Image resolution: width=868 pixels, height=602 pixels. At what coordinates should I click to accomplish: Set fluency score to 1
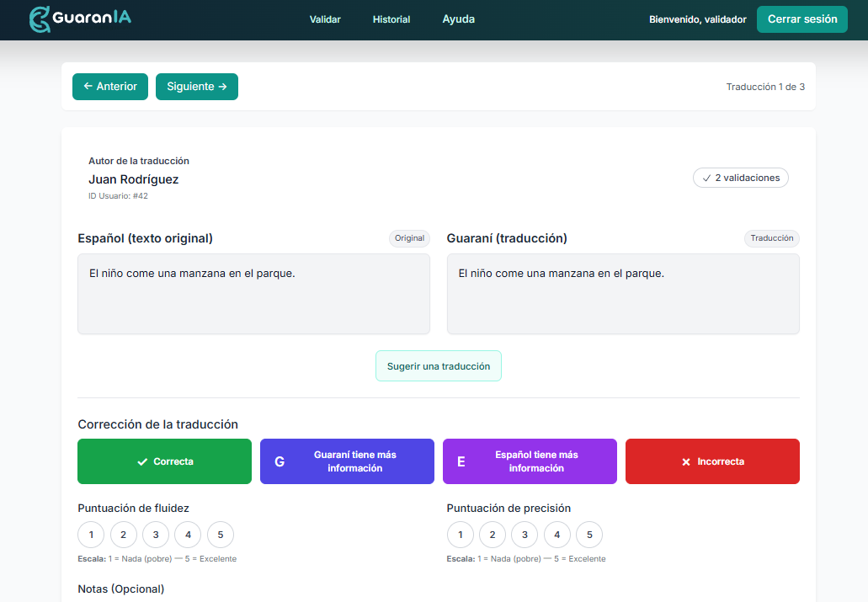click(x=91, y=535)
